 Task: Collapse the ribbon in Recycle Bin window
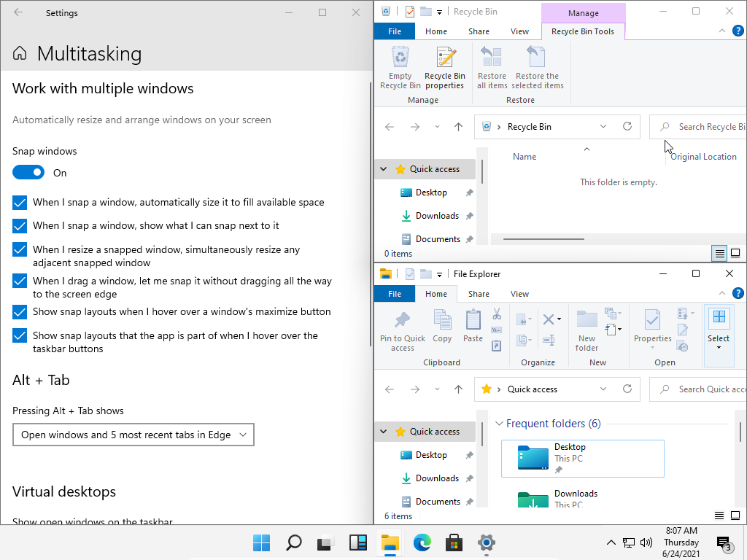[721, 31]
